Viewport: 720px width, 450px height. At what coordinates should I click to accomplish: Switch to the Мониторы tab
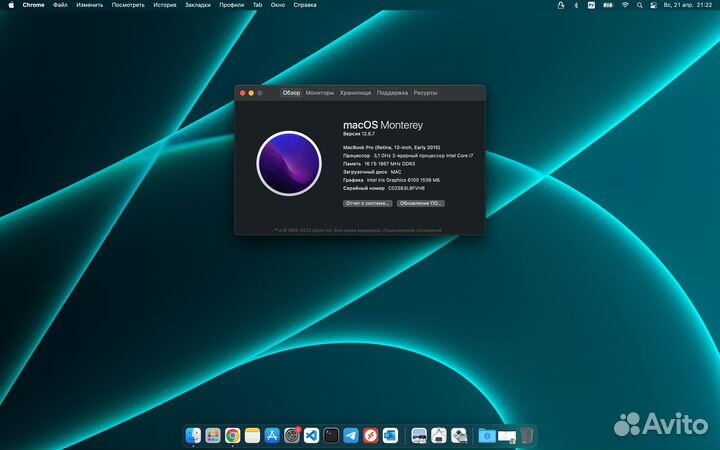320,93
